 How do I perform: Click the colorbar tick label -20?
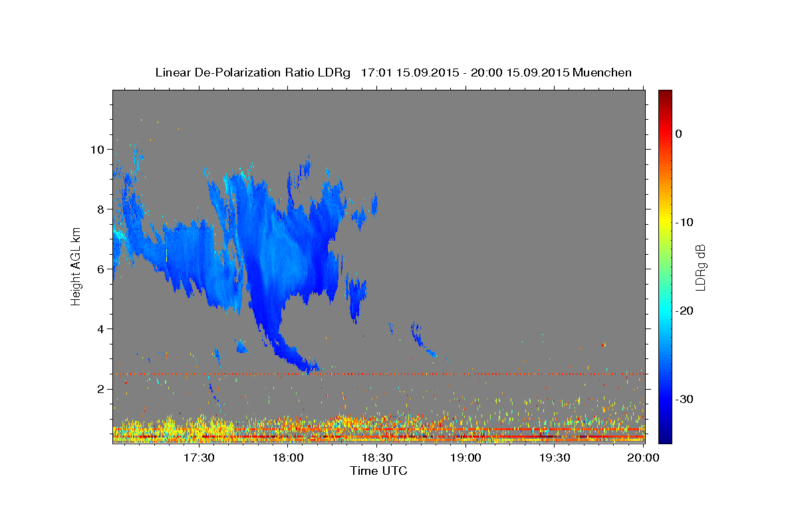(x=684, y=311)
